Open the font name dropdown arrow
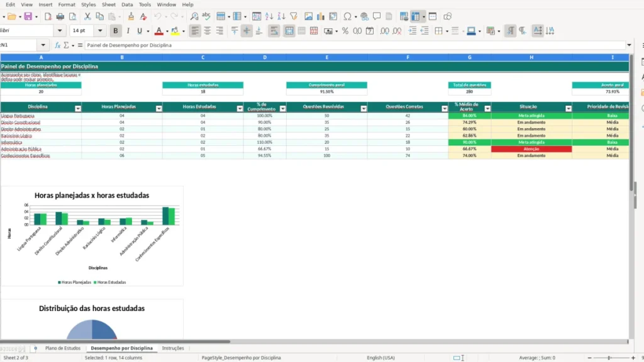 (x=60, y=31)
